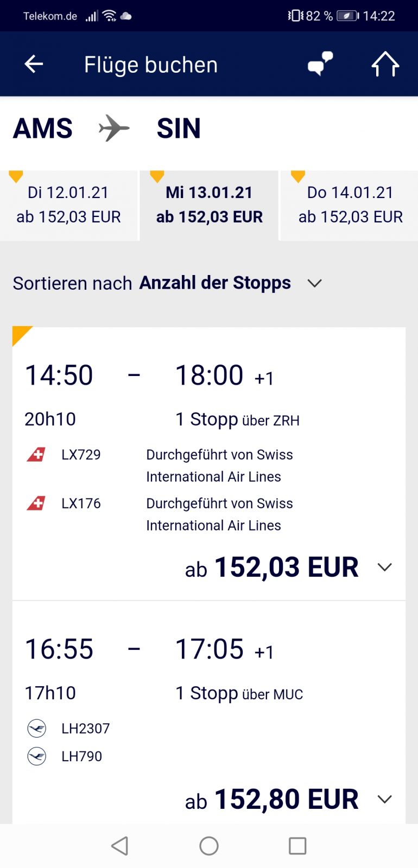The image size is (418, 868).
Task: Open the Sortieren nach dropdown
Action: click(x=314, y=283)
